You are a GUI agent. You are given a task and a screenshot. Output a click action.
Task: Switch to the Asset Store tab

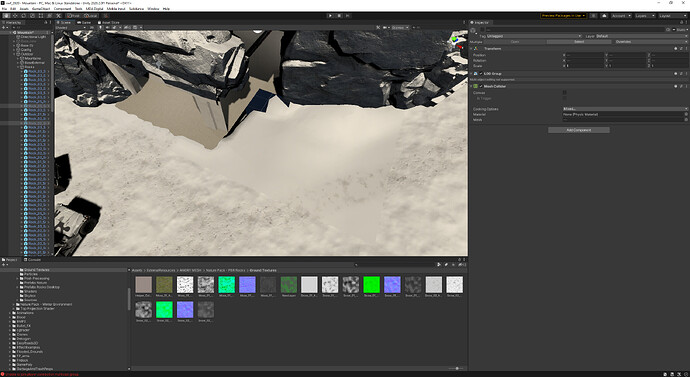click(108, 22)
